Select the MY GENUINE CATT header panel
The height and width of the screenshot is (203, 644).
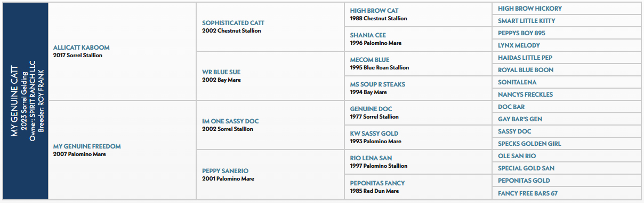click(26, 101)
